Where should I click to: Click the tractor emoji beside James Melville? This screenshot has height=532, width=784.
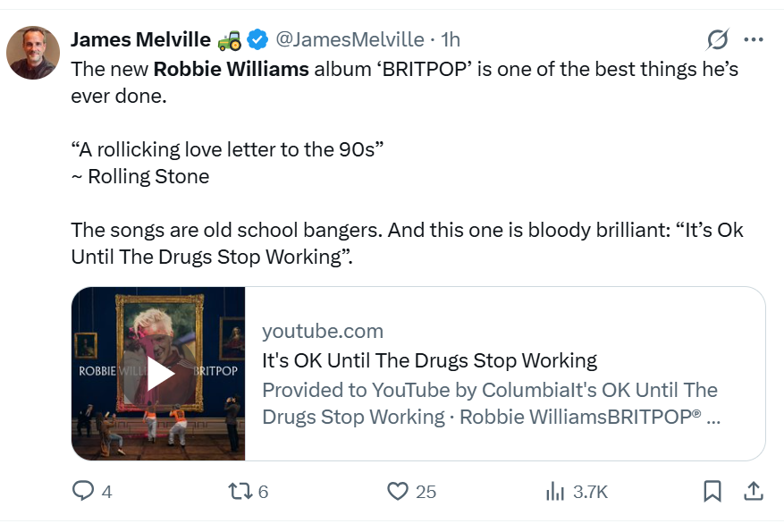click(229, 39)
